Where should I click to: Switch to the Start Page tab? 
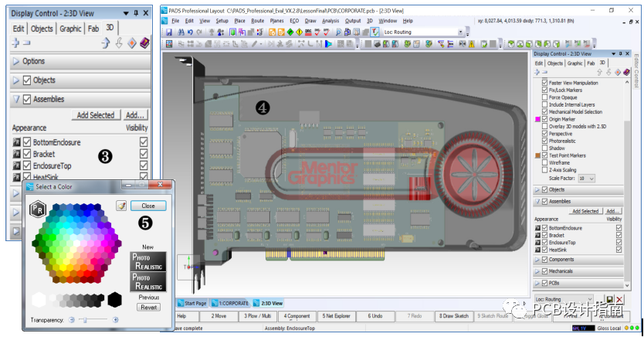click(x=192, y=303)
